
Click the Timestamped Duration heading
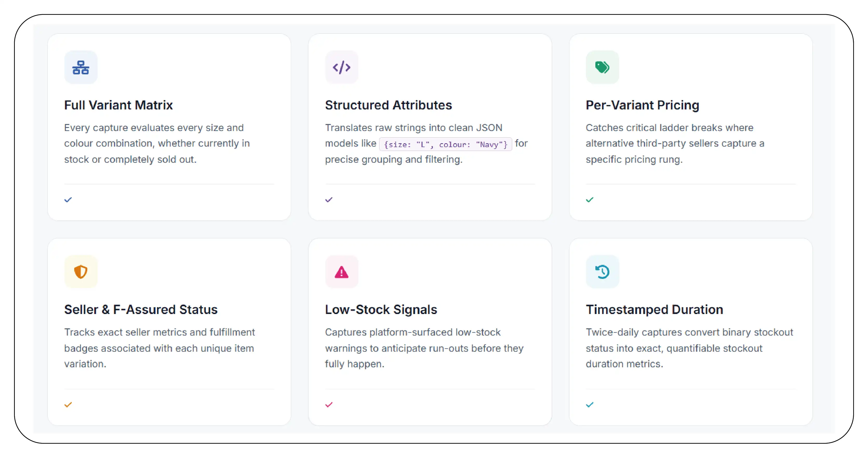point(654,310)
